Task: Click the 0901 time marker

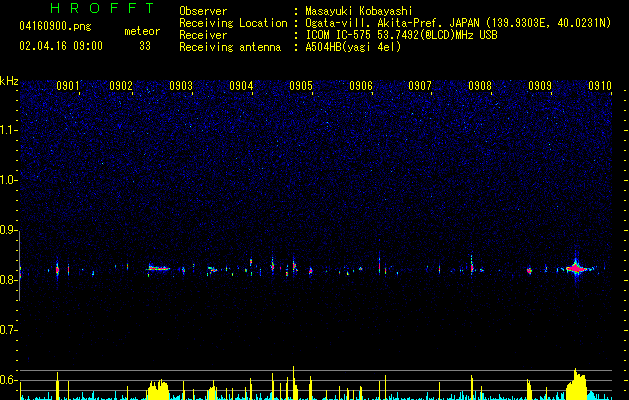Action: click(x=67, y=85)
